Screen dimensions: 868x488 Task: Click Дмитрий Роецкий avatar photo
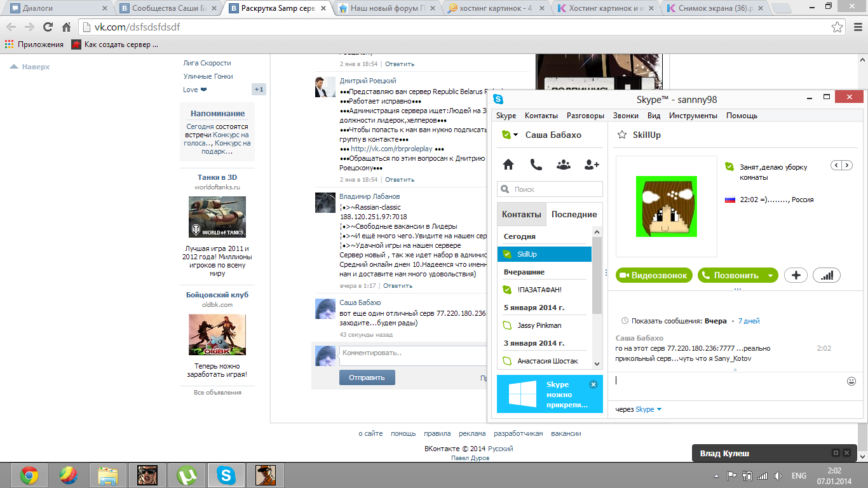pos(325,86)
